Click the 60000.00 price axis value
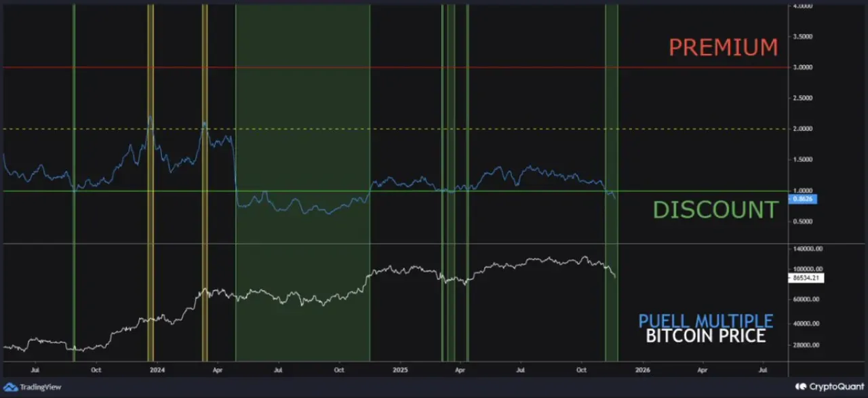 coord(805,299)
